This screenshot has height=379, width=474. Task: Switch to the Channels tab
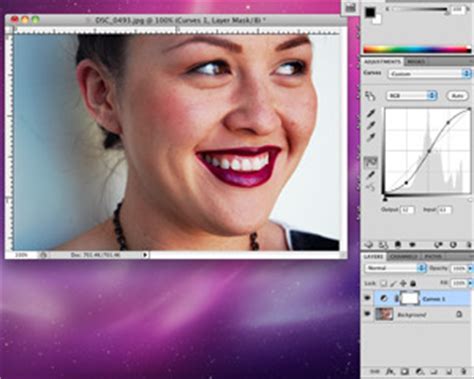(404, 257)
